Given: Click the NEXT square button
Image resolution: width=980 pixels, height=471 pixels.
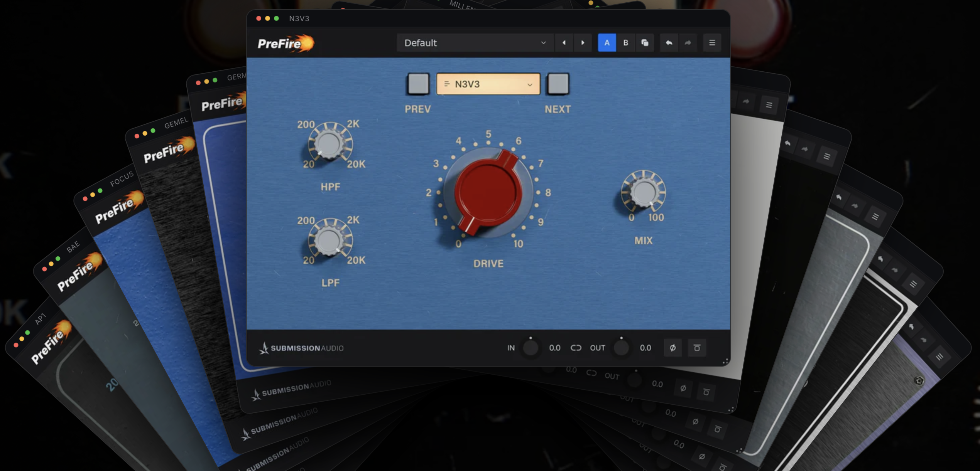Looking at the screenshot, I should [558, 84].
